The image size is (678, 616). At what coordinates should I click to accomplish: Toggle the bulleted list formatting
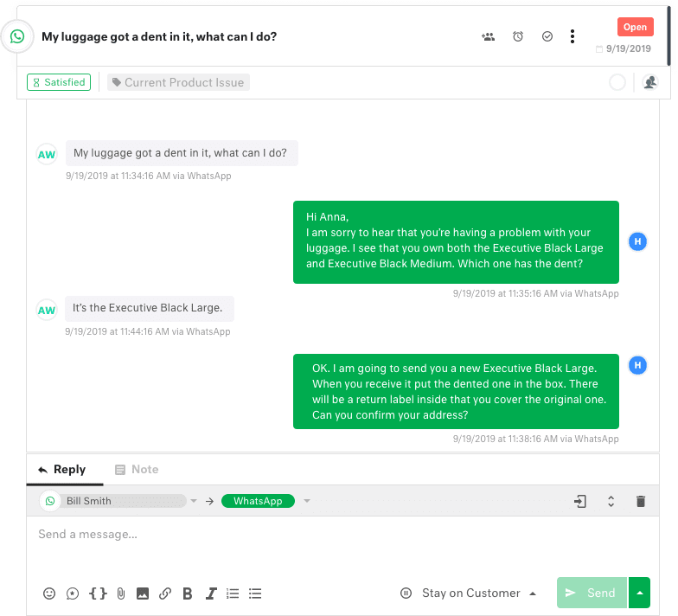pyautogui.click(x=255, y=594)
